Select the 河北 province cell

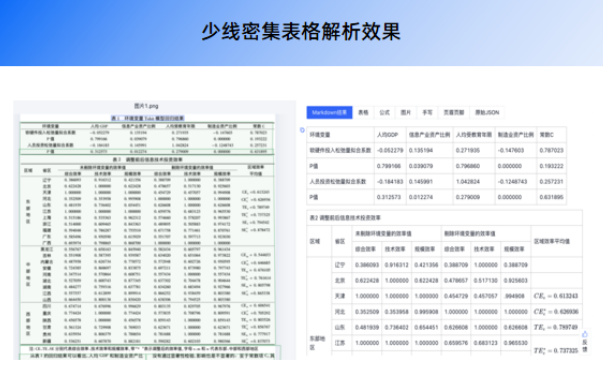pyautogui.click(x=340, y=312)
